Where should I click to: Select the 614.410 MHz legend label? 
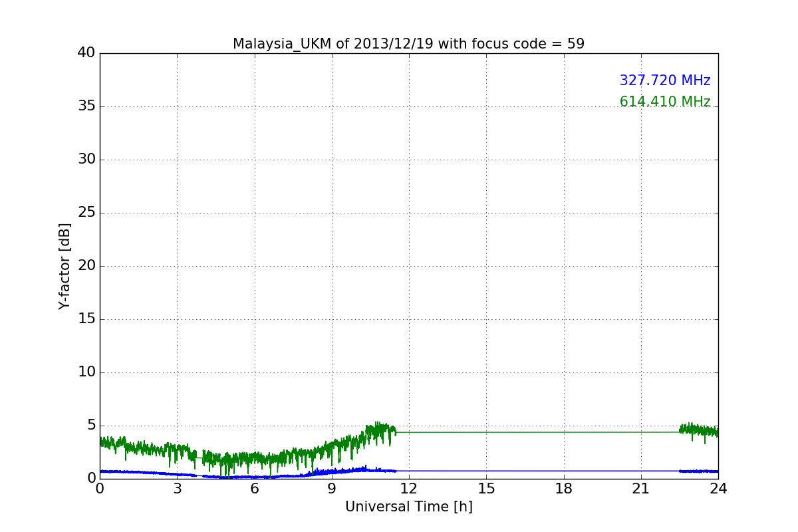(x=665, y=102)
